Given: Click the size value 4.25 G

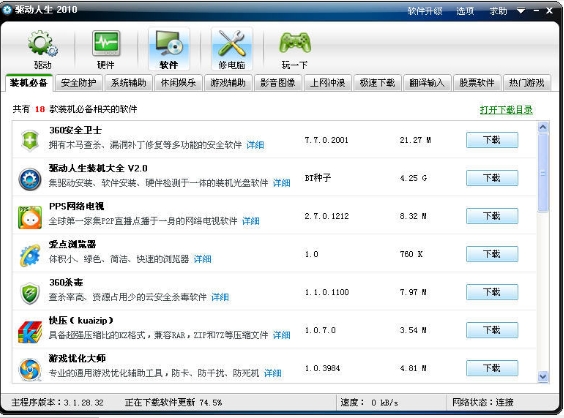Looking at the screenshot, I should (413, 178).
